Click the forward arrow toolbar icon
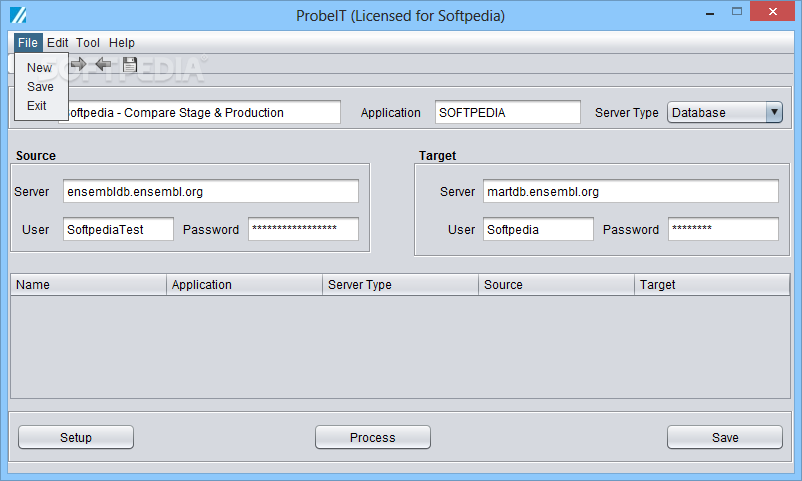Viewport: 802px width, 481px height. [78, 64]
